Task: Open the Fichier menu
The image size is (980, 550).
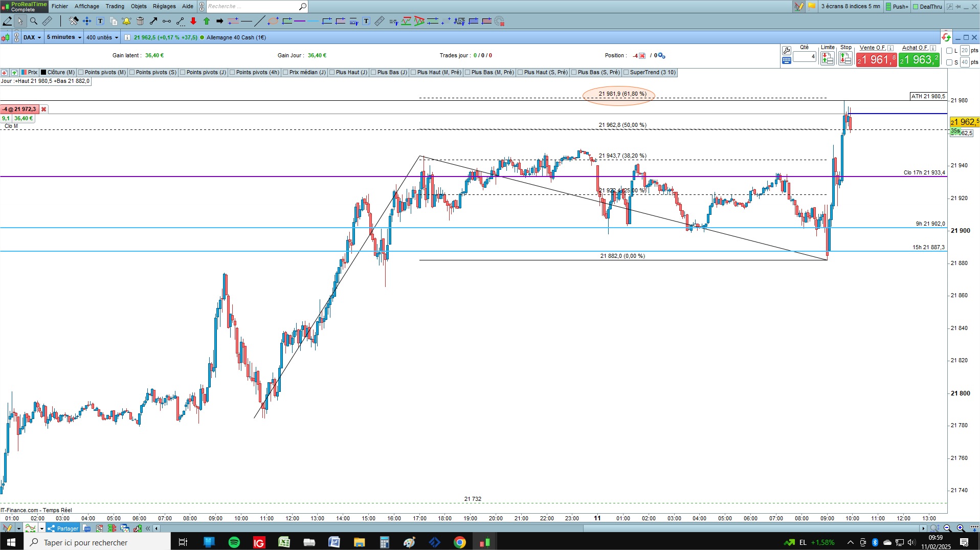Action: pos(60,7)
